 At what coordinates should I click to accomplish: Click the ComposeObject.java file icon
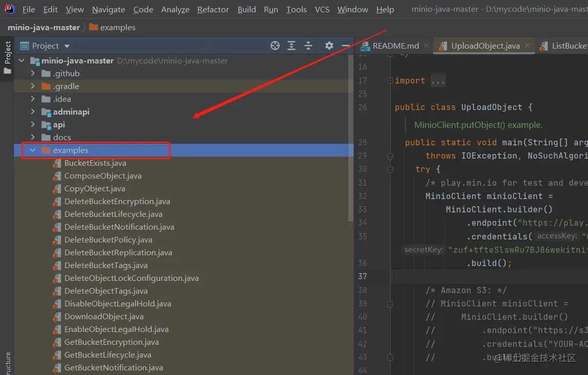point(57,176)
